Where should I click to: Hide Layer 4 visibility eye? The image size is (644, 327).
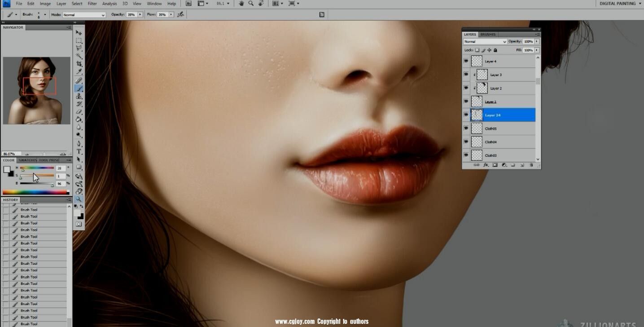[466, 61]
